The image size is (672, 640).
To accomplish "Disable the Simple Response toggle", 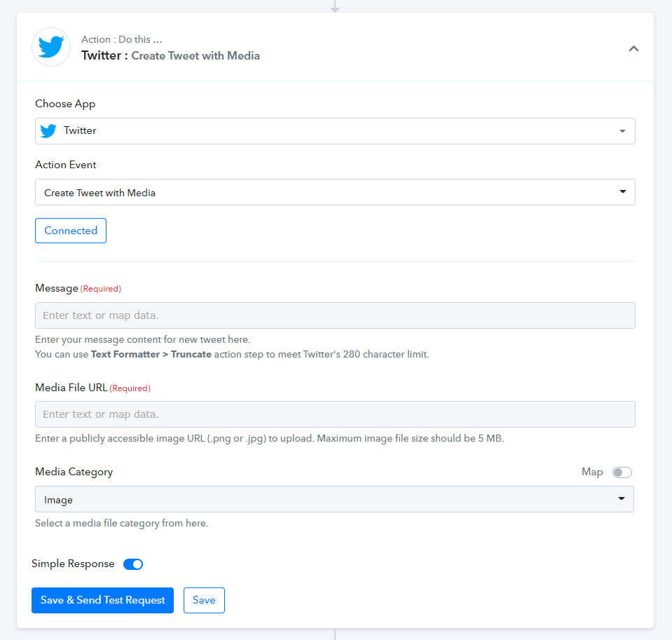I will [x=133, y=564].
